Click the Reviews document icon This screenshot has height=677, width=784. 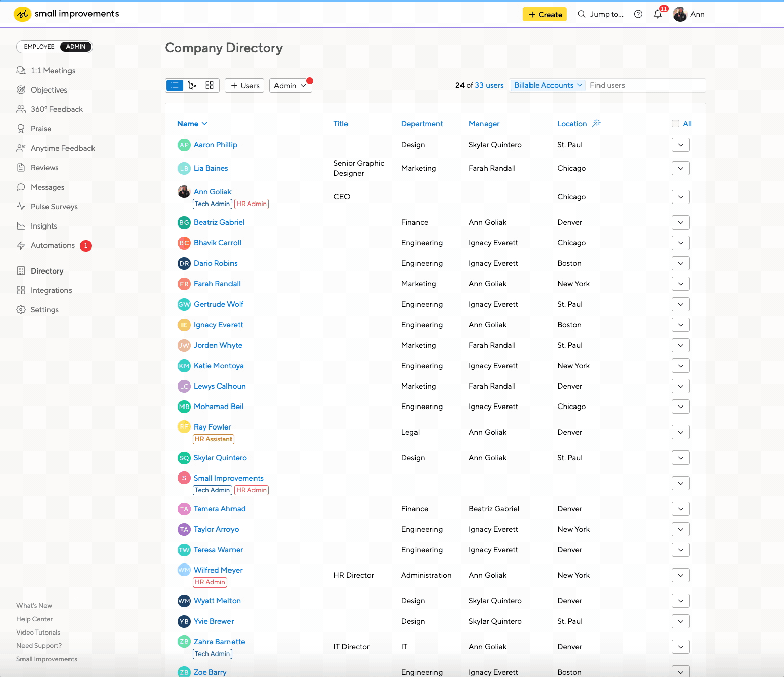[21, 167]
